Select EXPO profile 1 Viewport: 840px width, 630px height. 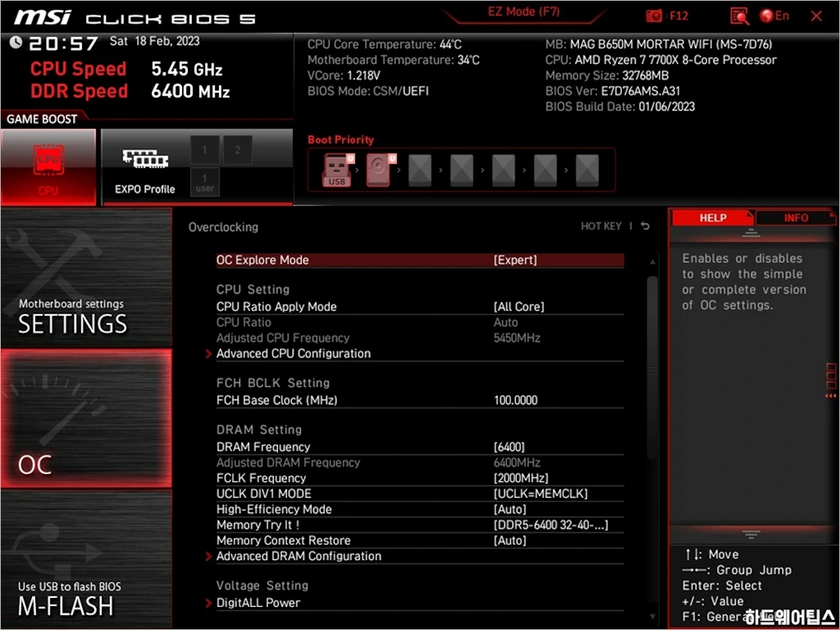204,150
